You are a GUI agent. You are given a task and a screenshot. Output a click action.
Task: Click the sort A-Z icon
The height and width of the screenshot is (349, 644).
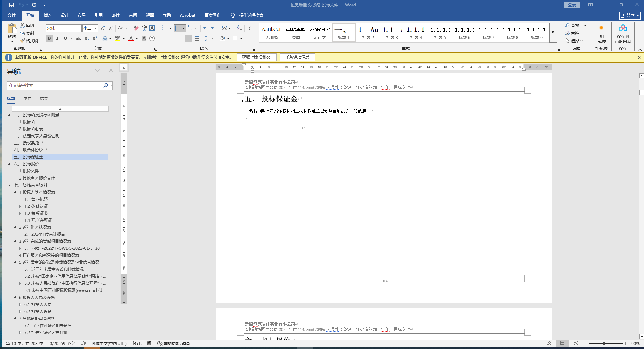(x=239, y=28)
